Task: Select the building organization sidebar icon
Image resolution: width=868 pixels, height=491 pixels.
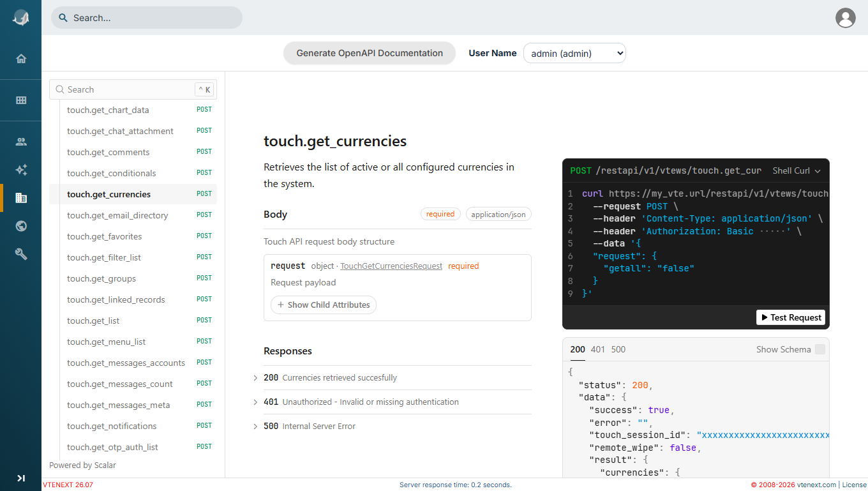Action: pos(21,198)
